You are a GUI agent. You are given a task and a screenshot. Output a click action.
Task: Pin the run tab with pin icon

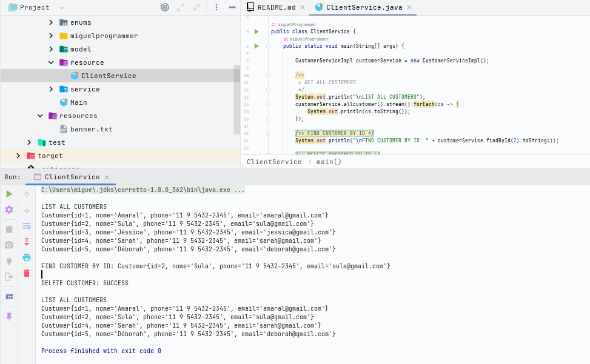click(x=9, y=317)
